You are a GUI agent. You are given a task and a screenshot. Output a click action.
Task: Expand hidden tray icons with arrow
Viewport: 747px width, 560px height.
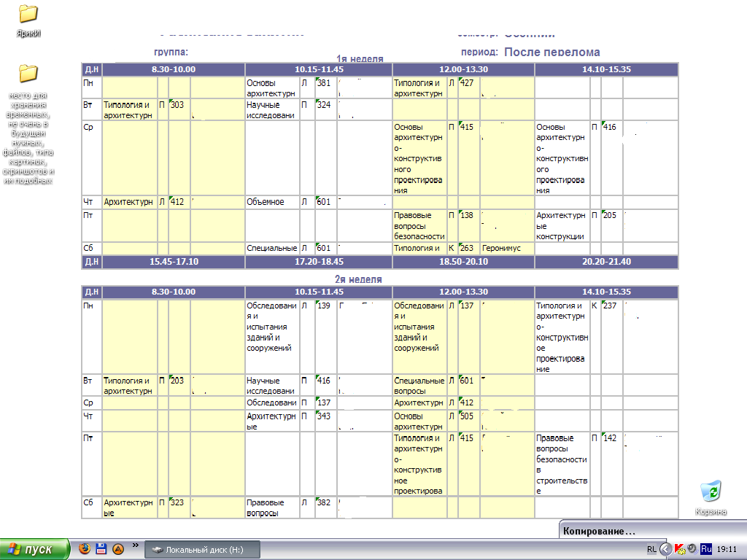[665, 549]
